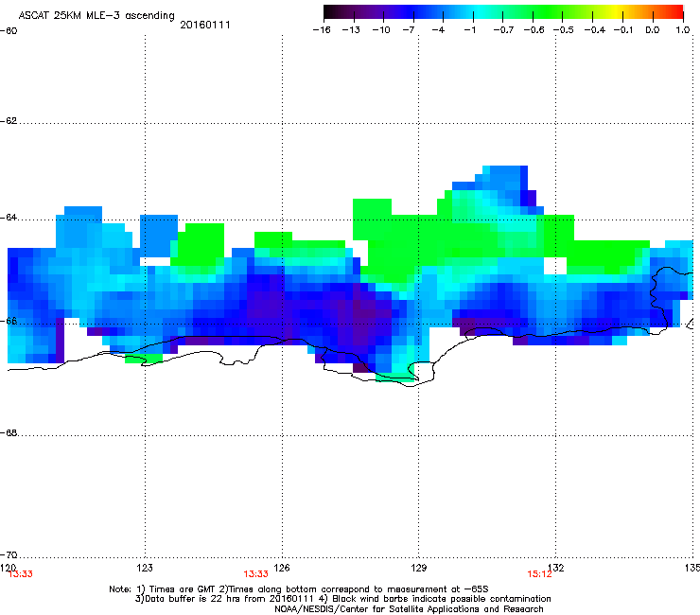Click the 0.0 colorbar label
This screenshot has width=700, height=615.
pyautogui.click(x=653, y=30)
